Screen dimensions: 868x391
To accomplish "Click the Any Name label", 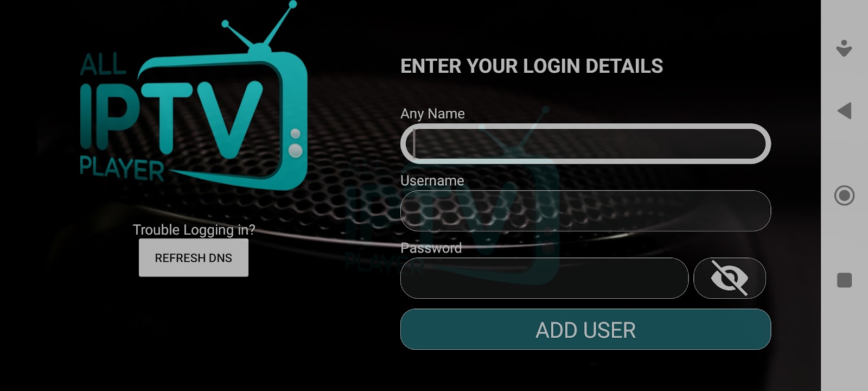I will 432,113.
